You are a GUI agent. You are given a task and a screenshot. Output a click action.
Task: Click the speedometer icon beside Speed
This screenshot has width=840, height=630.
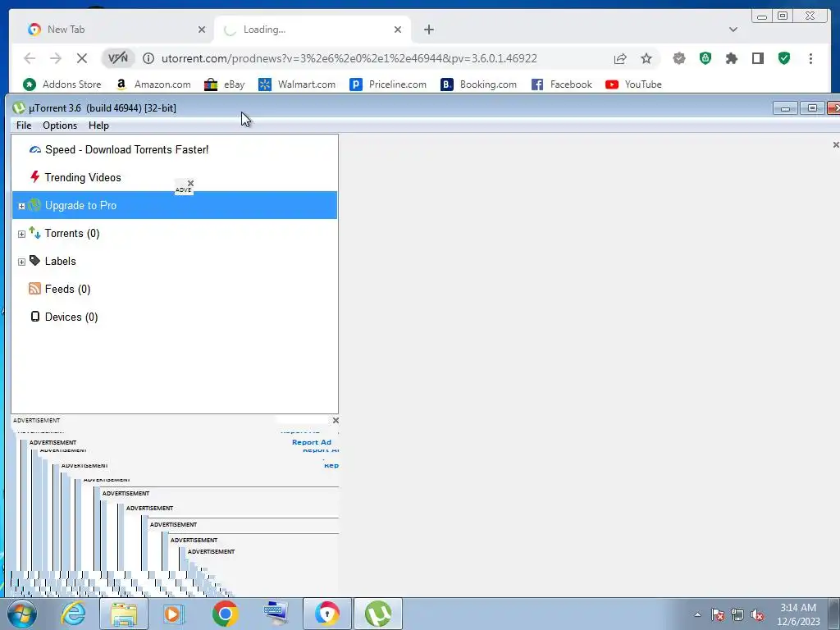pos(34,149)
